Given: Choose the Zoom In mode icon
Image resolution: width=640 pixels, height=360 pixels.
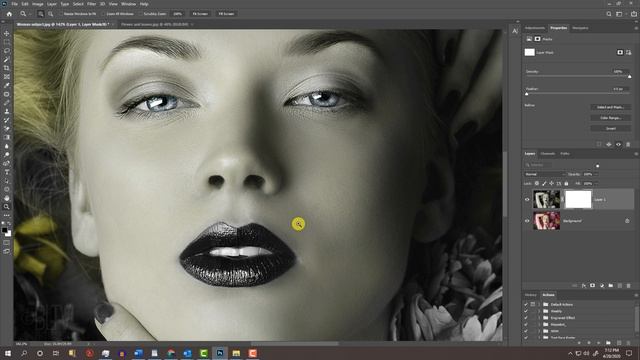Looking at the screenshot, I should point(40,14).
